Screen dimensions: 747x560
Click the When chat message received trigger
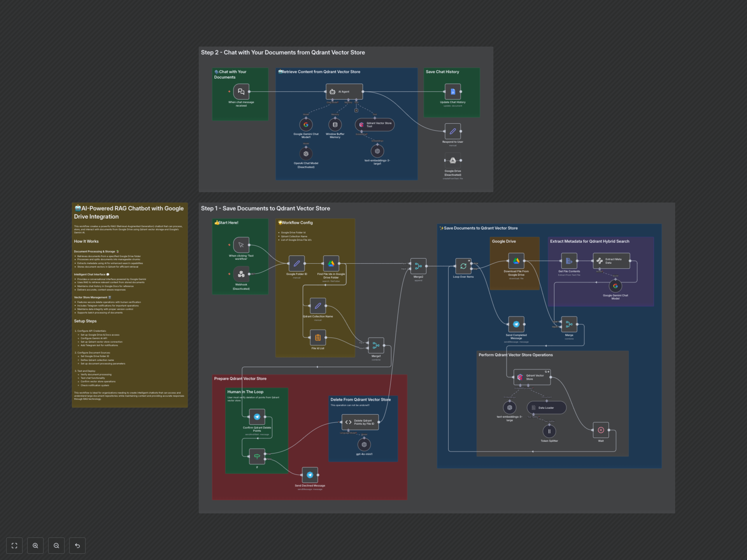241,91
